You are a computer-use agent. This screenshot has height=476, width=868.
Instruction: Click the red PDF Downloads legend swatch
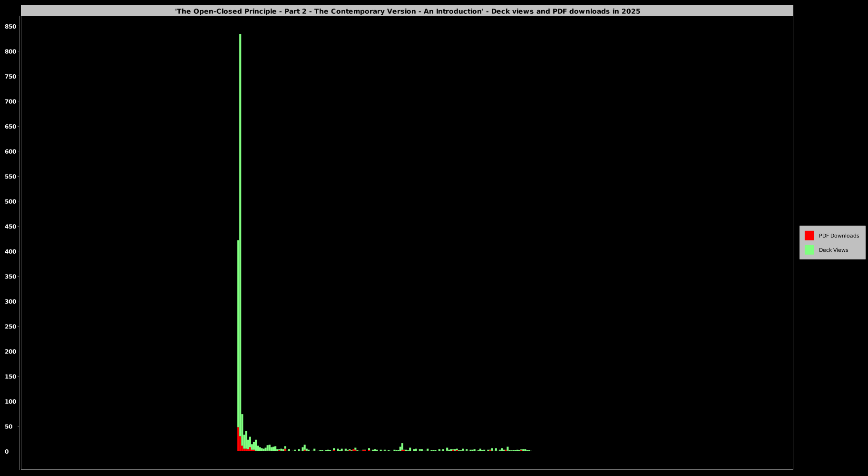pos(809,236)
